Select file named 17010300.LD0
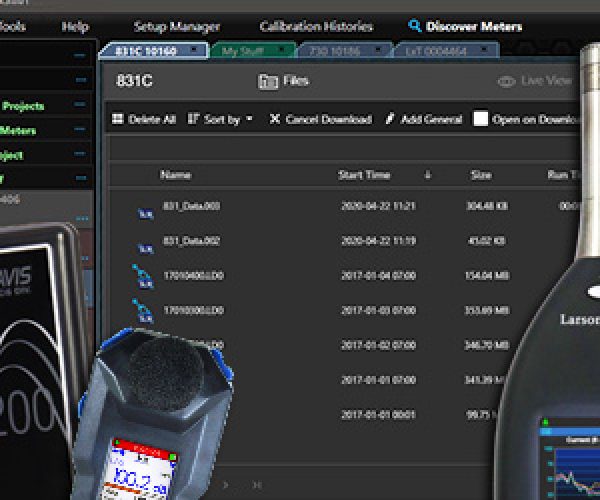 [194, 310]
